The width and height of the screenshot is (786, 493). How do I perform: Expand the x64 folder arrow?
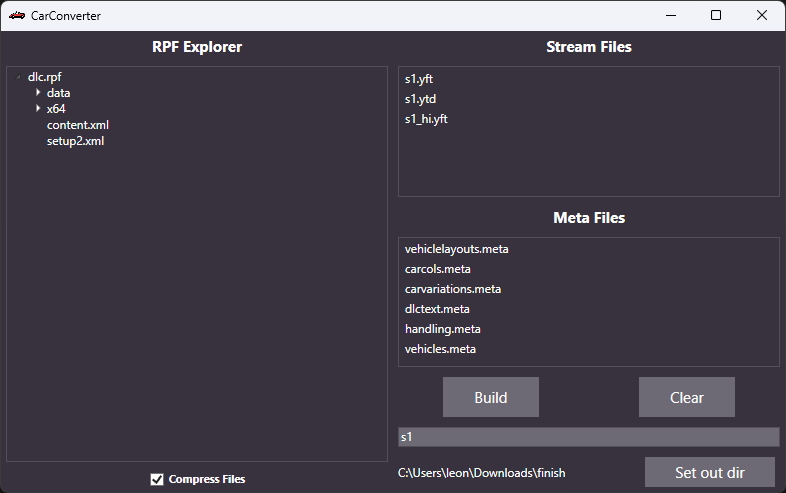38,108
